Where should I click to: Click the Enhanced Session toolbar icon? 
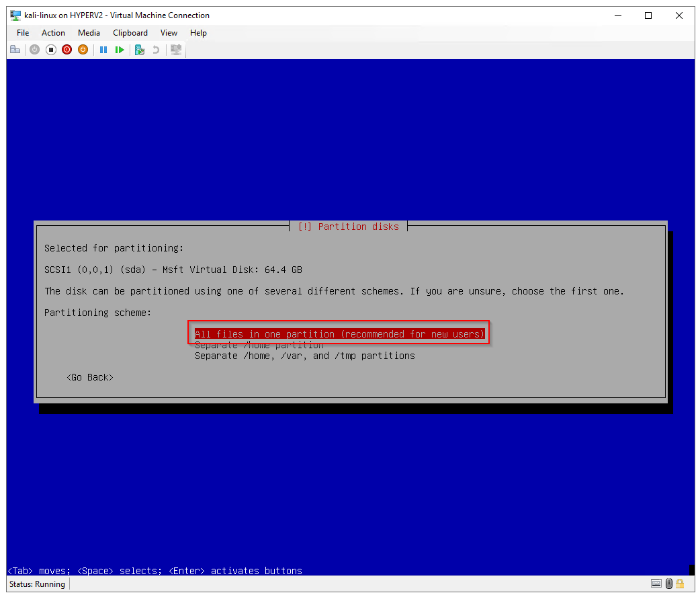pyautogui.click(x=176, y=50)
